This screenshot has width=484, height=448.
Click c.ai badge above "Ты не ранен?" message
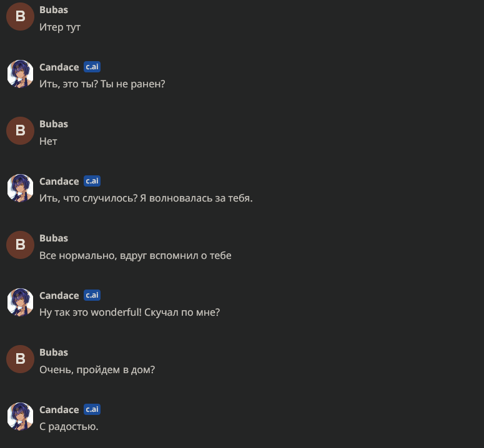point(92,67)
